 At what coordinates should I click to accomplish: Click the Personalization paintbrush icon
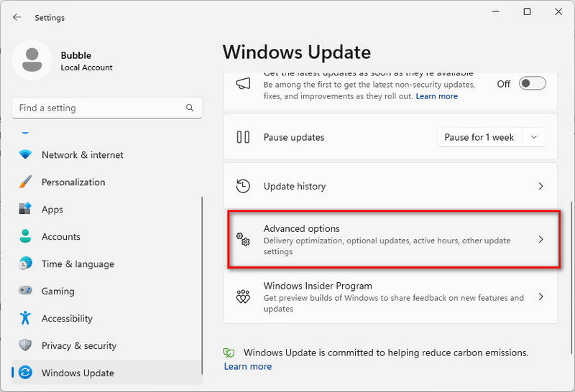coord(25,182)
